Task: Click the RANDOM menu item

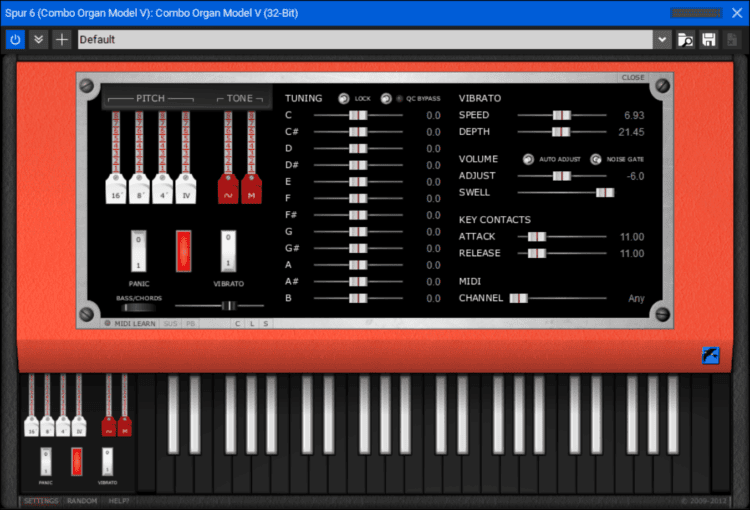Action: [x=82, y=501]
